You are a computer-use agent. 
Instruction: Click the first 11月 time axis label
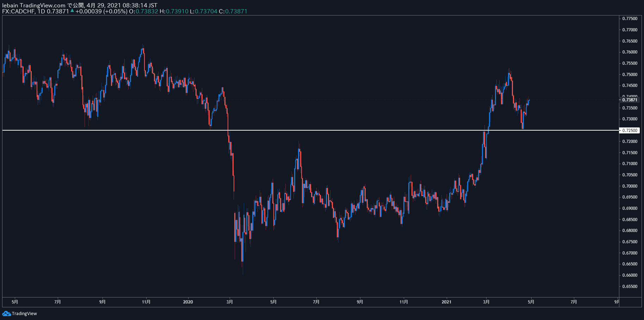(x=146, y=302)
